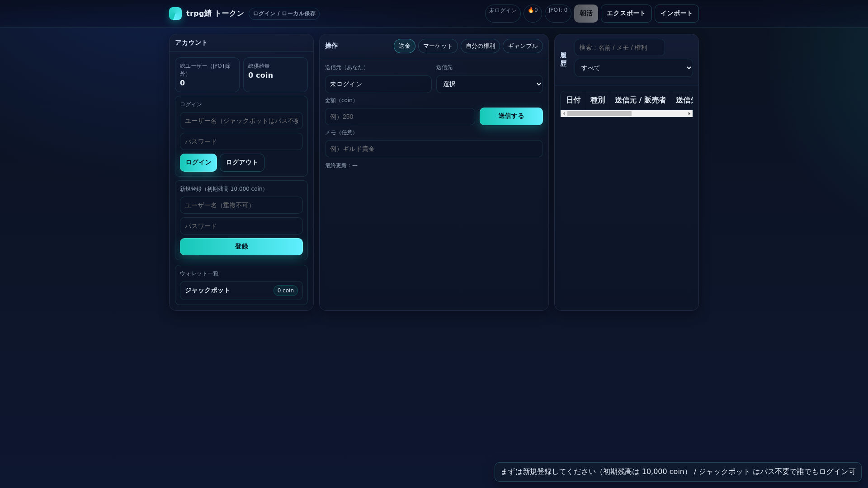868x488 pixels.
Task: Click the history table scroll-left arrow
Action: pos(564,114)
